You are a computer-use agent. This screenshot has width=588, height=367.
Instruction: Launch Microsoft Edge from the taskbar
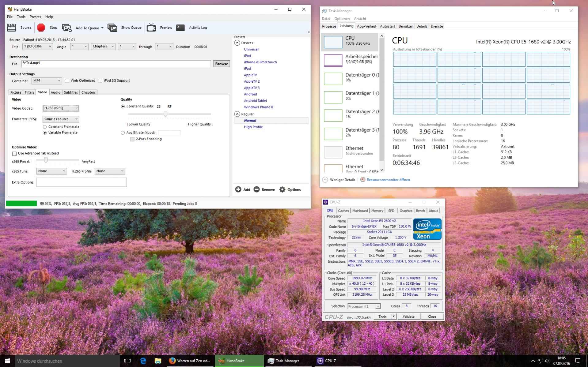tap(143, 361)
